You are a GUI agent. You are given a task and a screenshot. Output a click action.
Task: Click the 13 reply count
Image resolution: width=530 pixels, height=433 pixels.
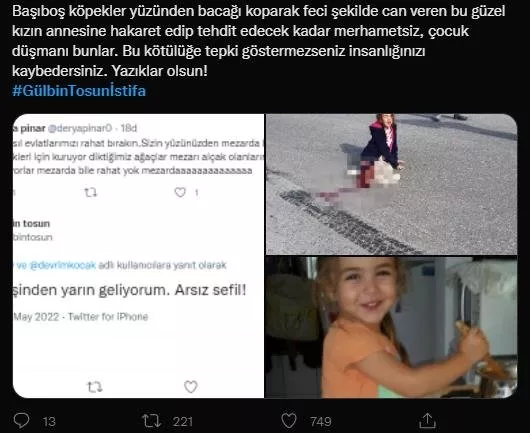[x=49, y=422]
